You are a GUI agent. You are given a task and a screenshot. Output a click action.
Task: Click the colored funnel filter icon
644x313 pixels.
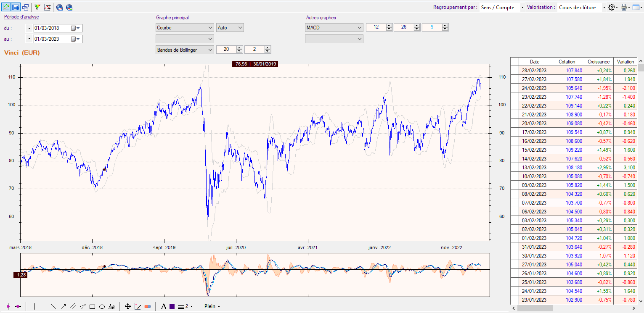37,7
